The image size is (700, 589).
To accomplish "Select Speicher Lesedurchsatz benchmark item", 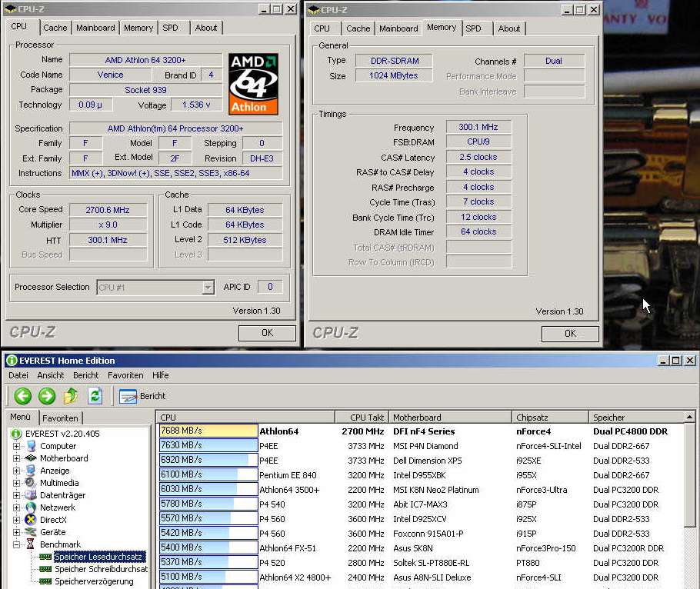I will [x=98, y=557].
